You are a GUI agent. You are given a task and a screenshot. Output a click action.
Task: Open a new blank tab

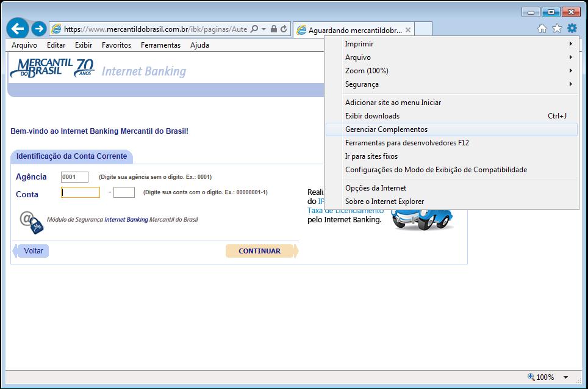pos(423,29)
